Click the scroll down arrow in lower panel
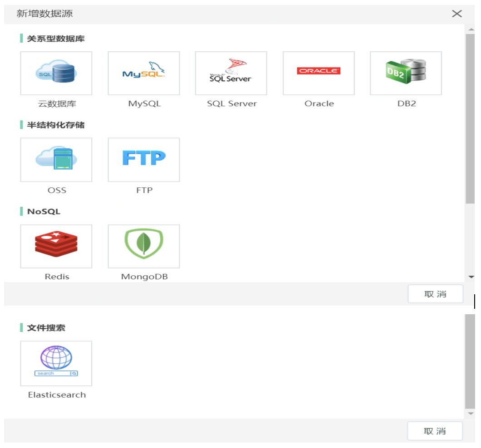 [471, 414]
